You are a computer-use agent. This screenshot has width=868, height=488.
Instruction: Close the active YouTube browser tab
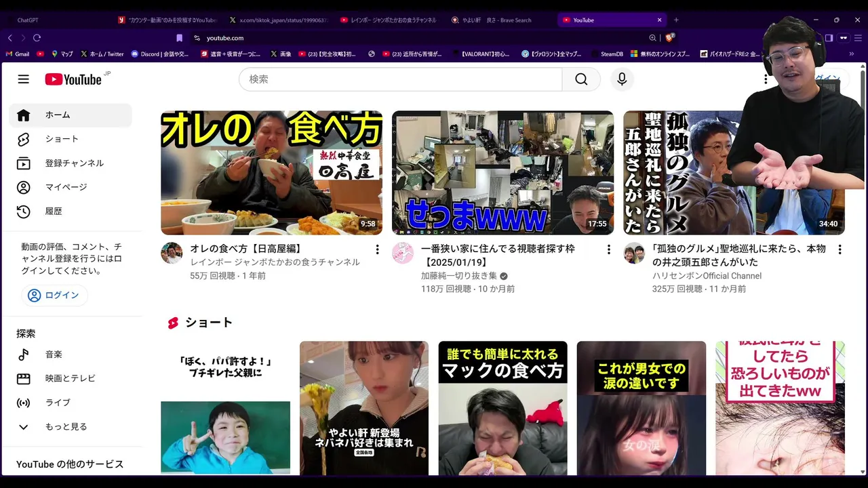coord(659,20)
